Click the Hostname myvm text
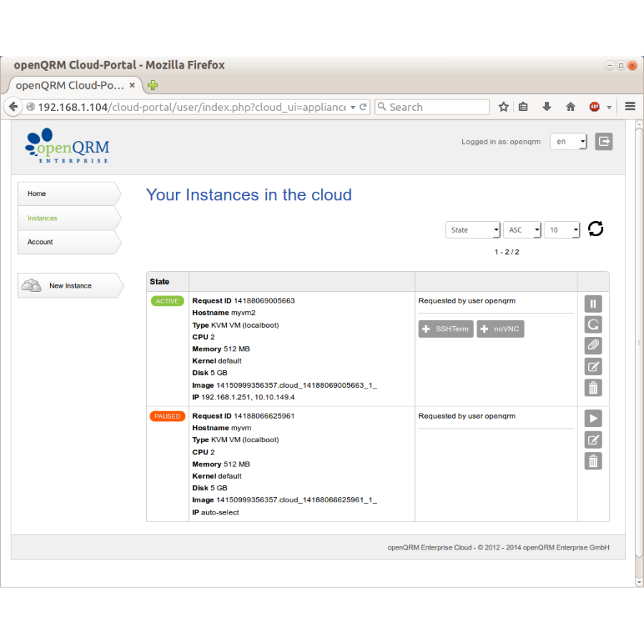Screen dimensions: 644x644 [222, 428]
